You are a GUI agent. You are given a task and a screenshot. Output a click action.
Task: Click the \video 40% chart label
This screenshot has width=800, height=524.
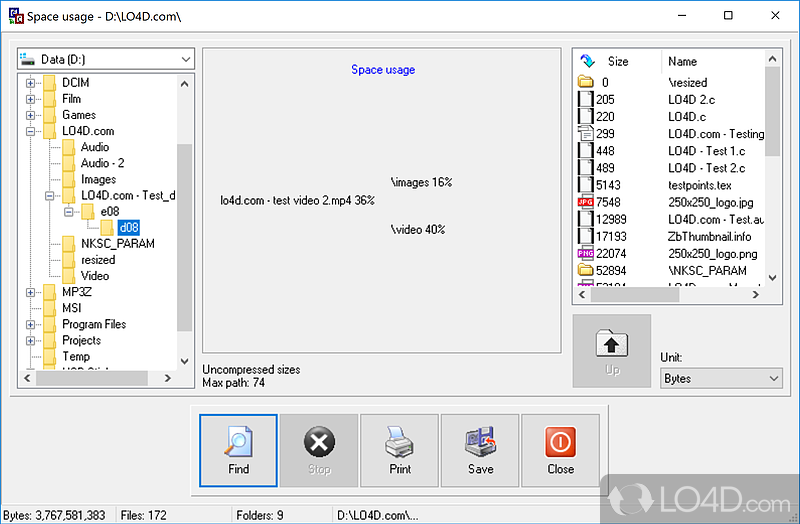tap(418, 230)
